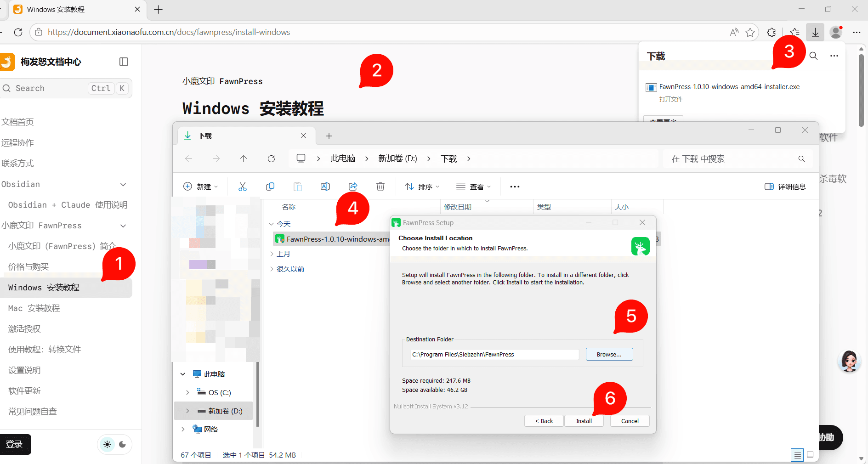Open browser settings and more menu

tap(857, 32)
